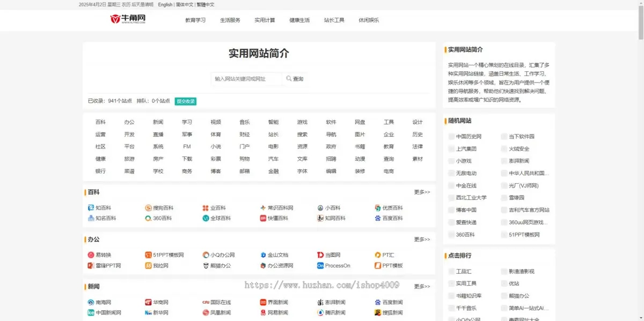
Task: Click the 网易新闻 icon
Action: [x=263, y=312]
